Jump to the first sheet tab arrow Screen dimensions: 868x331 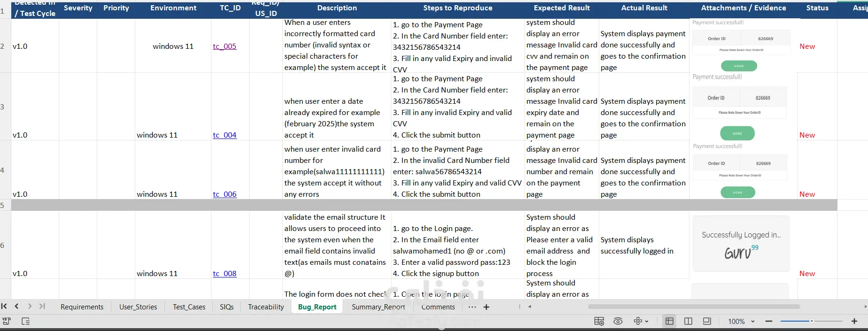pyautogui.click(x=4, y=306)
